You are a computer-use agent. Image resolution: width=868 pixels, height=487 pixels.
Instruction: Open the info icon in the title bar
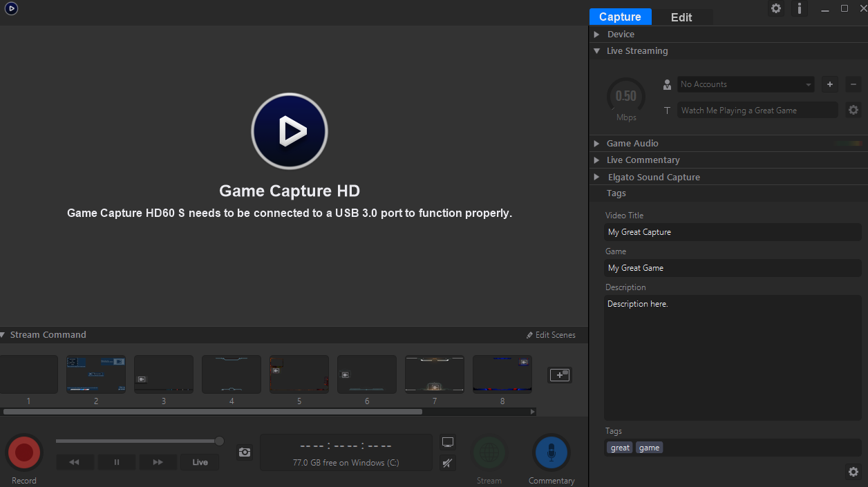(x=800, y=8)
